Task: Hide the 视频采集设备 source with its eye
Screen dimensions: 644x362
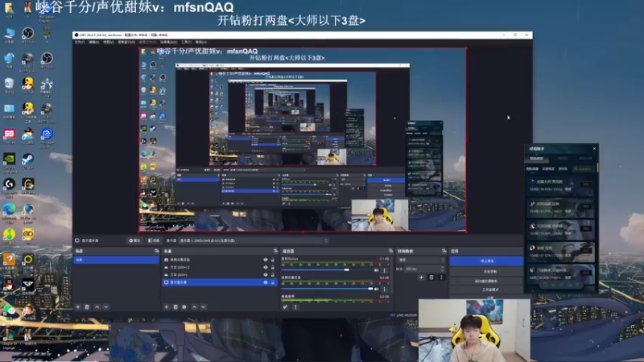Action: 266,260
